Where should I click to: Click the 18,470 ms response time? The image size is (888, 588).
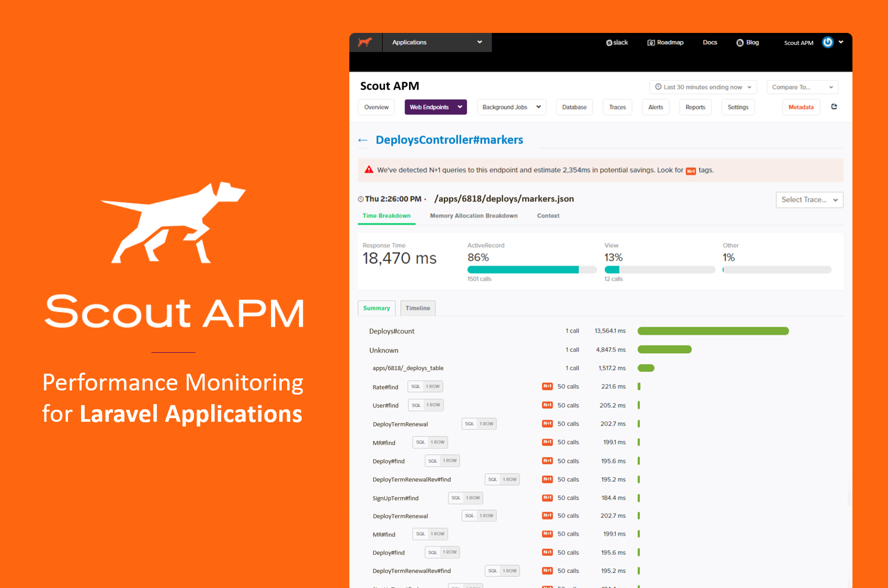(400, 258)
